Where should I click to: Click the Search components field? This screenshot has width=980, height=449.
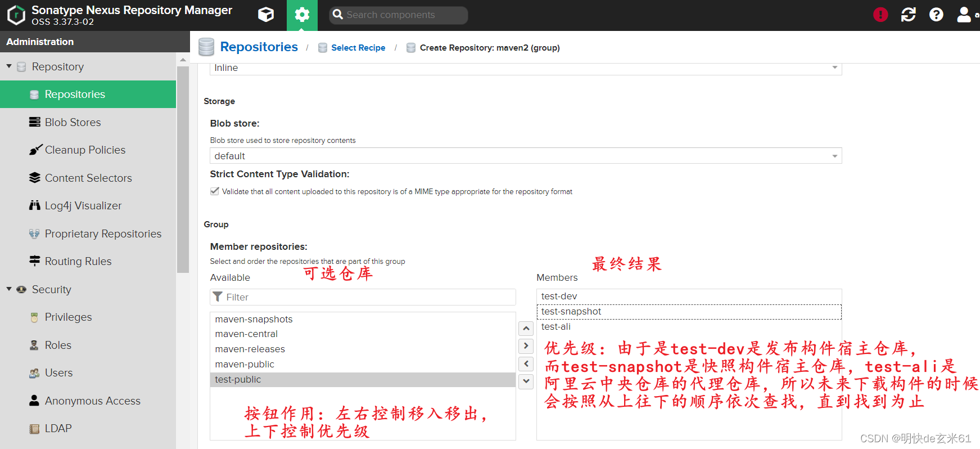[399, 15]
